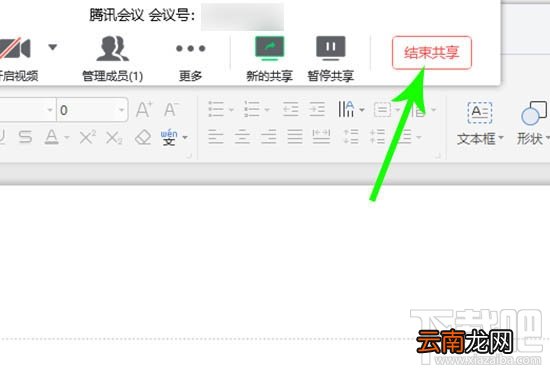
Task: Apply font color A icon
Action: (x=52, y=137)
